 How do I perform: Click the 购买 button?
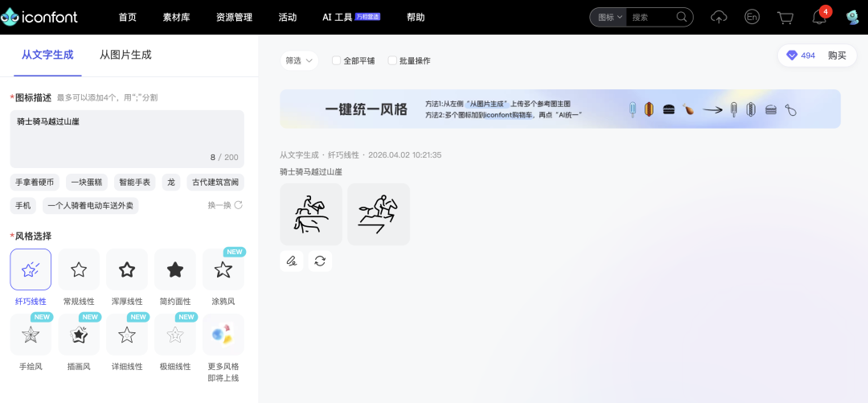(x=837, y=56)
